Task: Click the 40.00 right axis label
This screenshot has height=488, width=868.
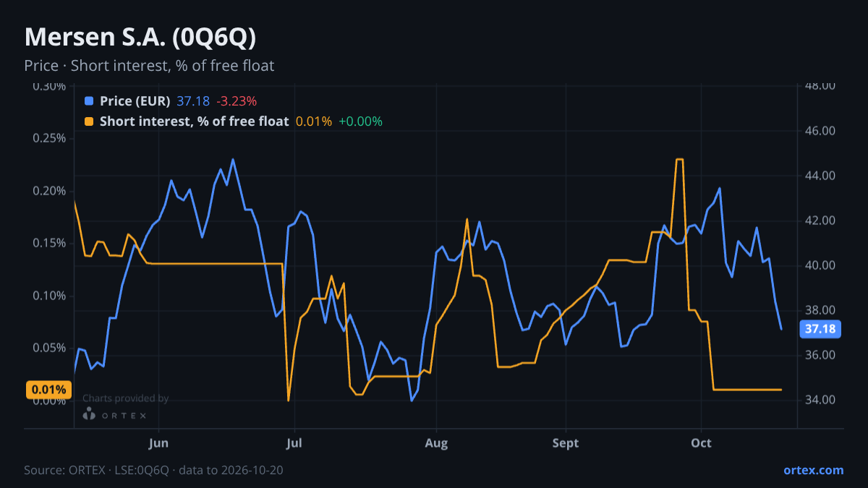Action: pos(820,265)
